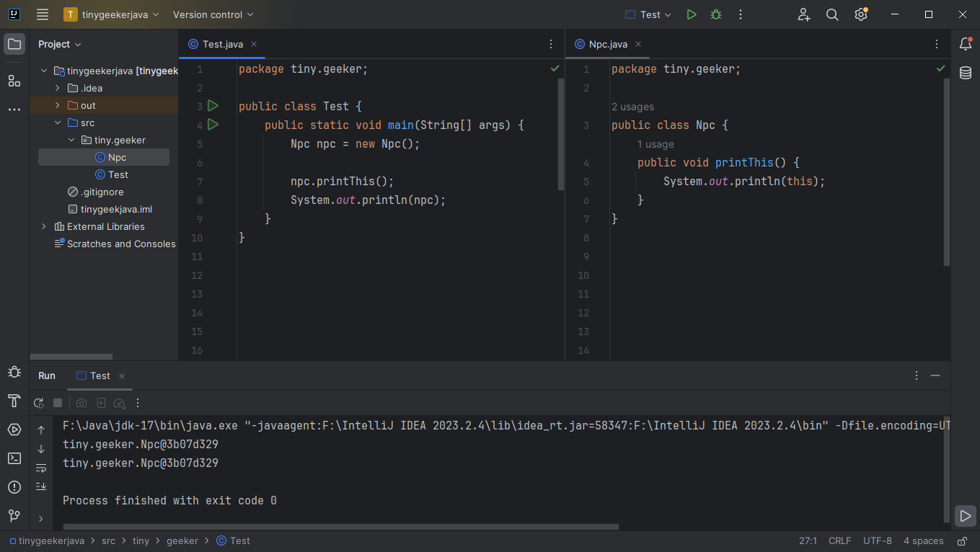The width and height of the screenshot is (980, 552).
Task: Rerun Test in Run panel
Action: point(39,403)
